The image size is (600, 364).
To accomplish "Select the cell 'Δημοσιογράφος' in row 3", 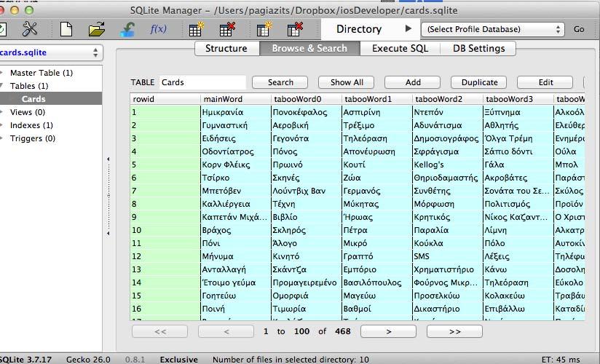I will tap(448, 138).
